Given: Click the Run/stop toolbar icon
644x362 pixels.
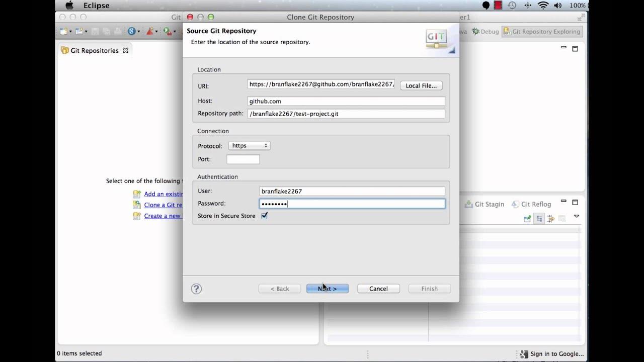Looking at the screenshot, I should (x=167, y=31).
